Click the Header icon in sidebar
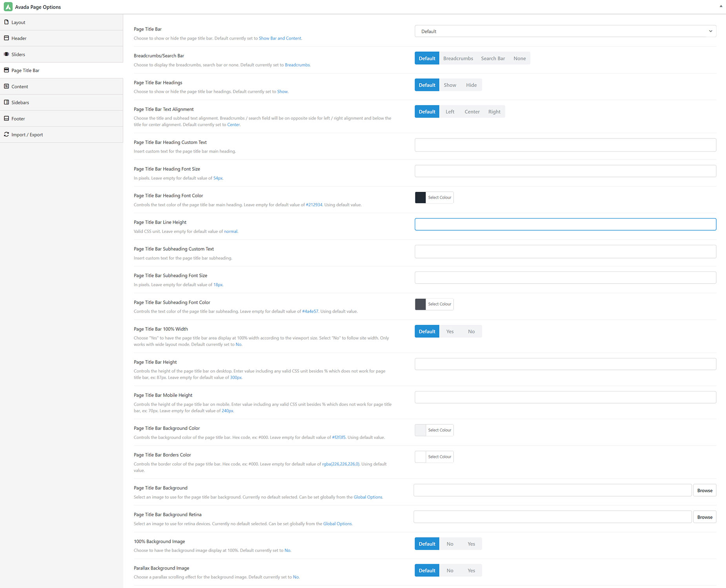Screen dimensions: 726x588 (x=6, y=38)
